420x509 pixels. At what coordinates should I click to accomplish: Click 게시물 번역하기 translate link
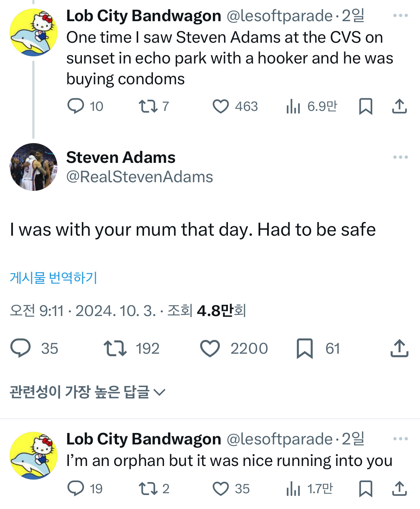pos(53,278)
